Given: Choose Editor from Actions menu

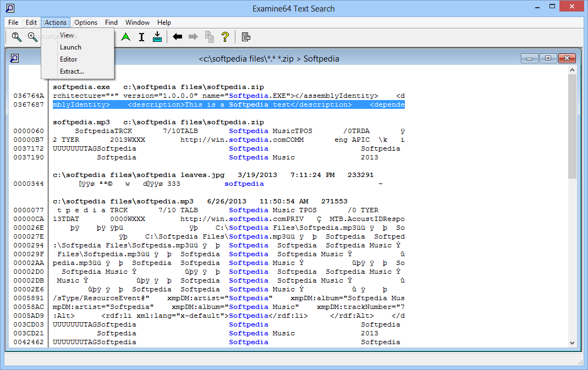Looking at the screenshot, I should 78,59.
